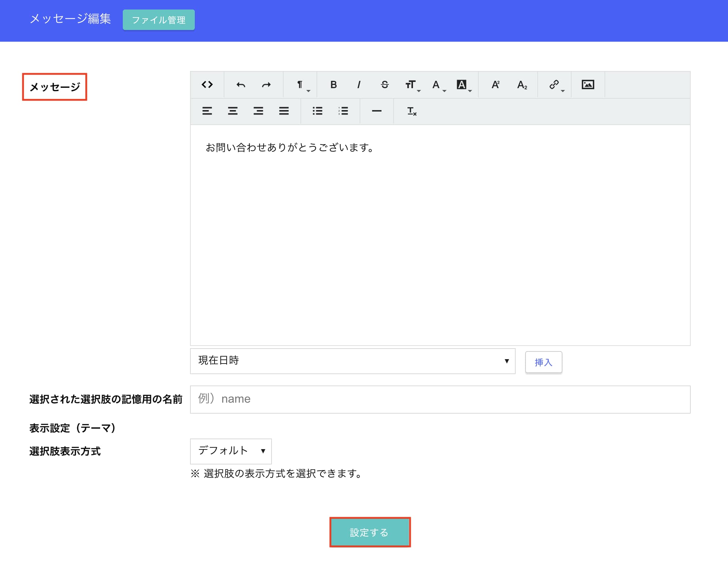Viewport: 728px width, 572px height.
Task: Toggle bold formatting
Action: 334,85
